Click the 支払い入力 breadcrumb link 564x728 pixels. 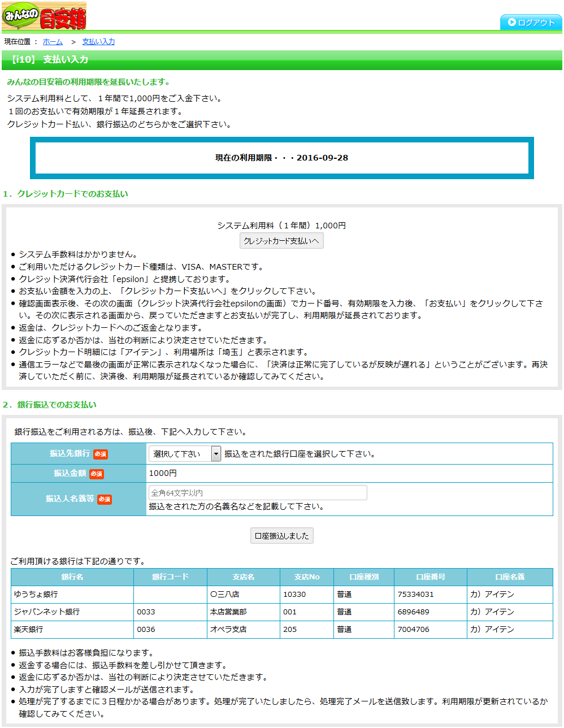(97, 41)
